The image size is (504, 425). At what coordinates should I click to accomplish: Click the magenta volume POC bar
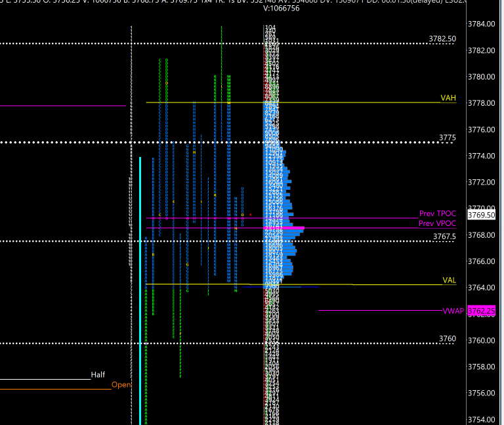283,228
